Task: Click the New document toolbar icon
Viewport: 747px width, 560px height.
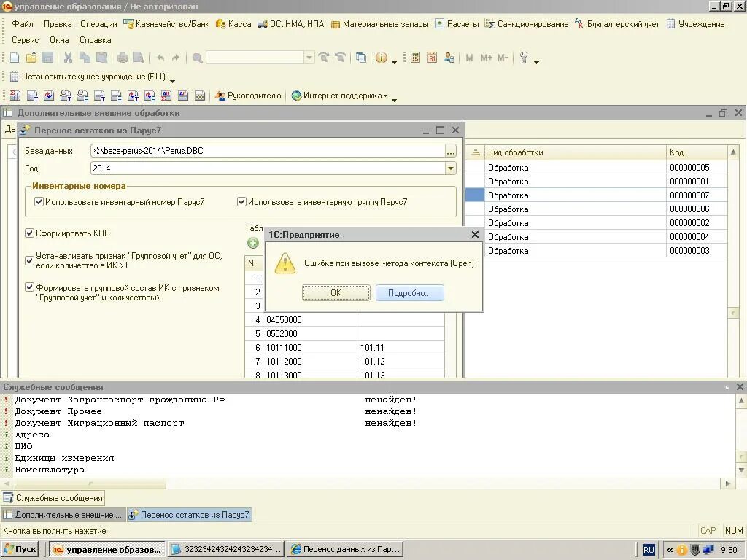Action: tap(15, 58)
